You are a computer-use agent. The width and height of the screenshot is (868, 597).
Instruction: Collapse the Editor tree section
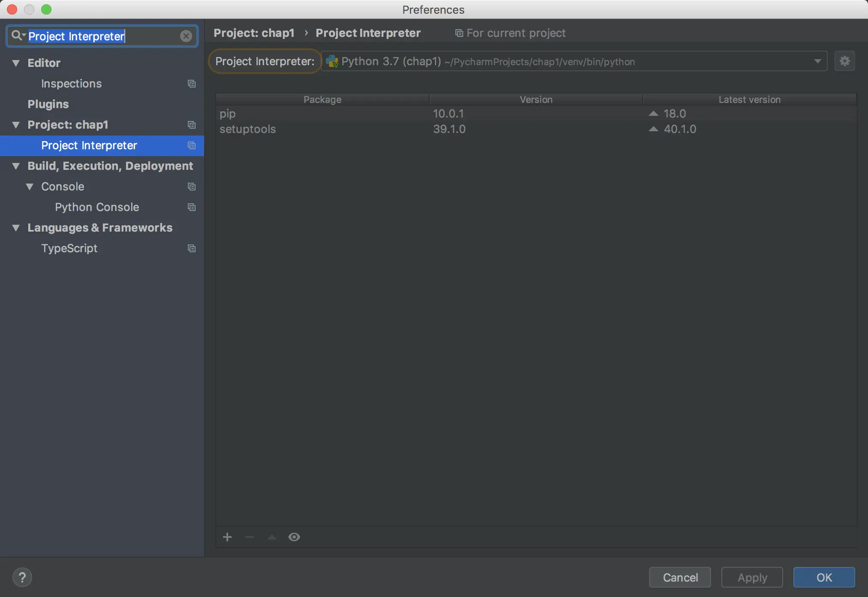[x=16, y=63]
